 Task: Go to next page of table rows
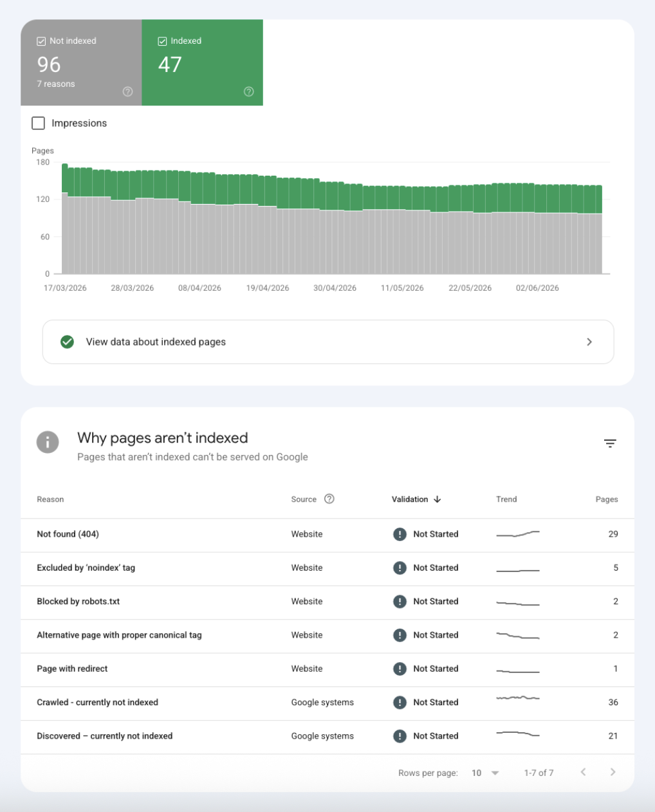point(613,772)
